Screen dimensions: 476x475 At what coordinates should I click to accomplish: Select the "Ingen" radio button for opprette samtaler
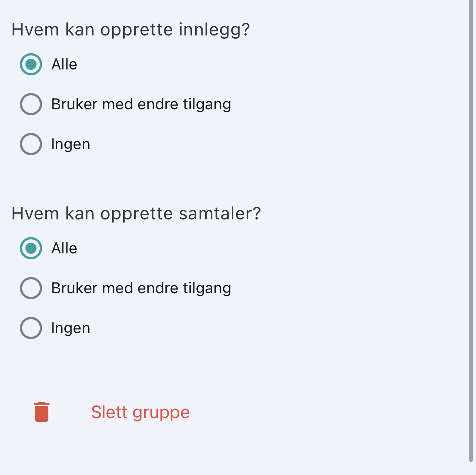coord(31,328)
